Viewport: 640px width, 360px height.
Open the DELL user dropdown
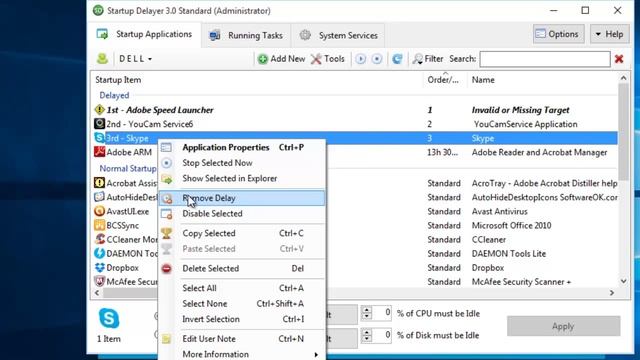[136, 59]
